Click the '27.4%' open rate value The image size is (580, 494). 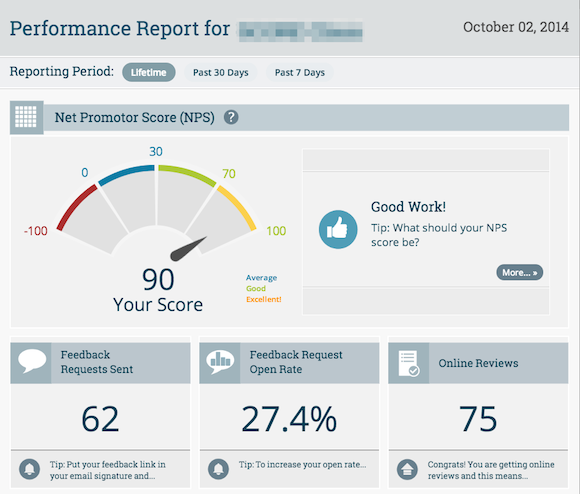(x=289, y=419)
